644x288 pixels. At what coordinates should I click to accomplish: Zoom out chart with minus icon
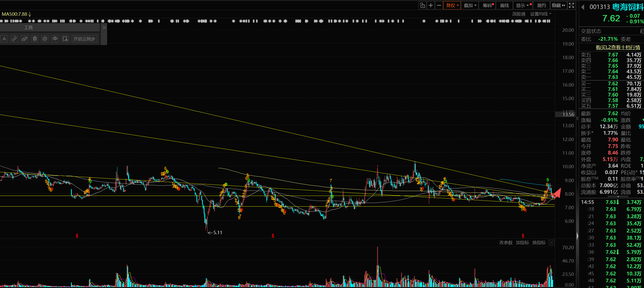click(439, 6)
